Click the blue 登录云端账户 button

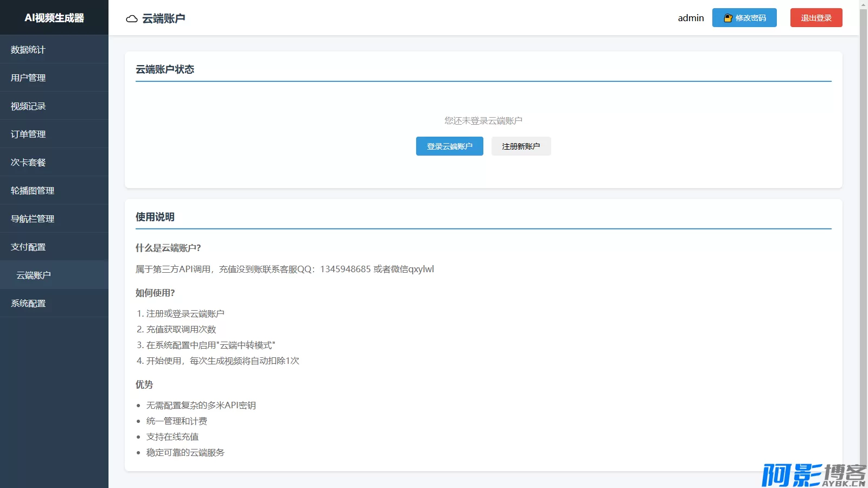coord(449,146)
